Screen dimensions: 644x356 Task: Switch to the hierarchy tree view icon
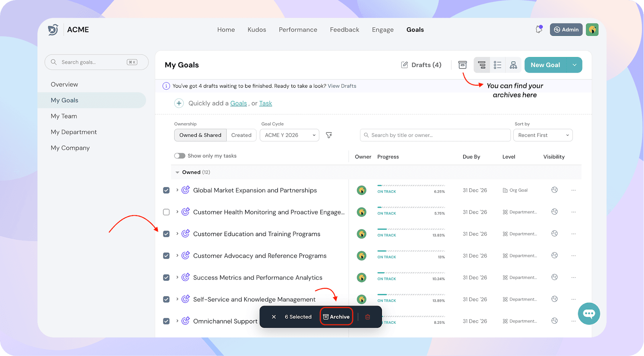513,65
